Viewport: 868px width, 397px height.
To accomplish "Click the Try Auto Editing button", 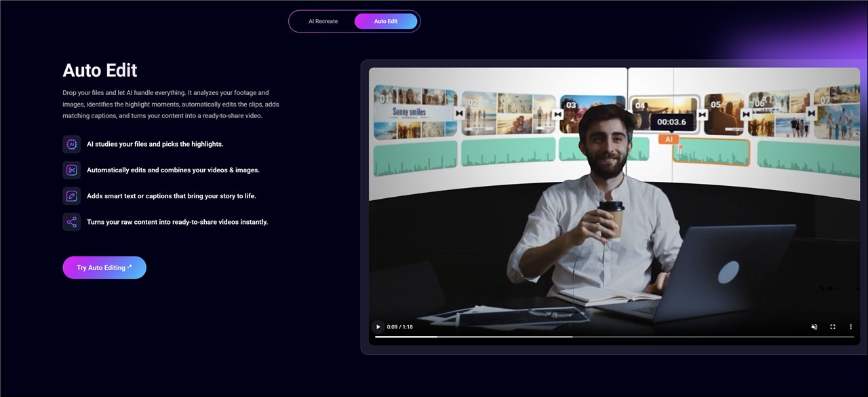I will tap(104, 267).
